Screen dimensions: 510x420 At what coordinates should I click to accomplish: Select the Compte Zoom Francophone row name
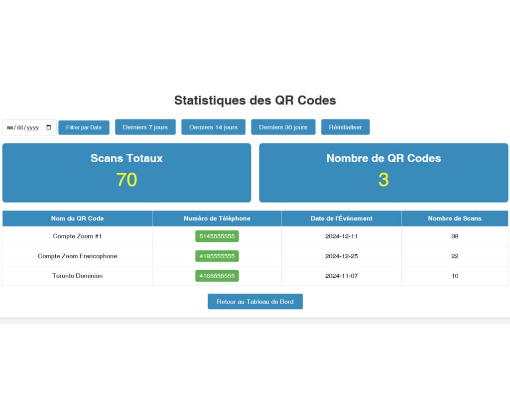click(x=77, y=256)
